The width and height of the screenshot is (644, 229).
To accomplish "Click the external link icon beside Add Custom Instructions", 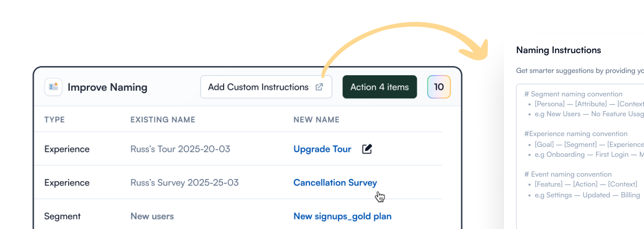I will [x=319, y=87].
